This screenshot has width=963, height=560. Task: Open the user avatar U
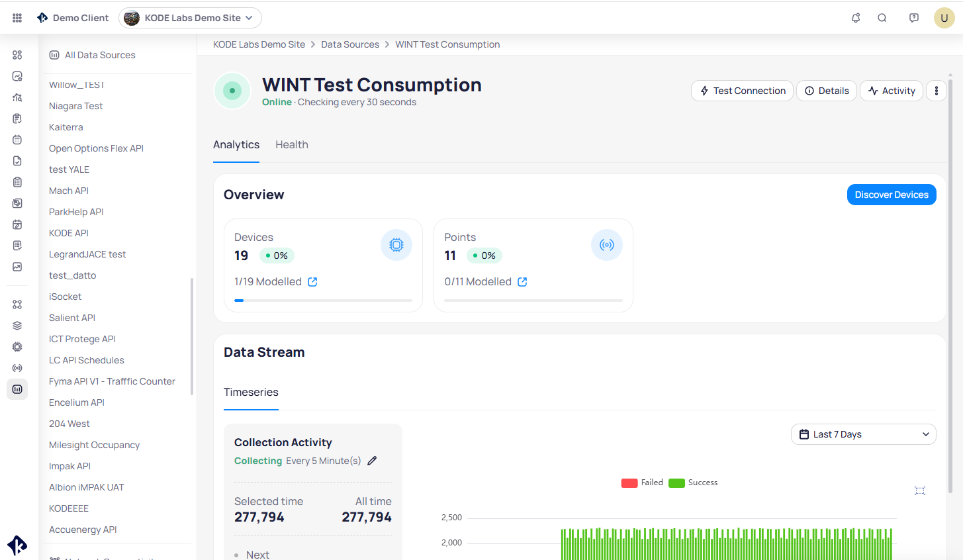pyautogui.click(x=944, y=18)
